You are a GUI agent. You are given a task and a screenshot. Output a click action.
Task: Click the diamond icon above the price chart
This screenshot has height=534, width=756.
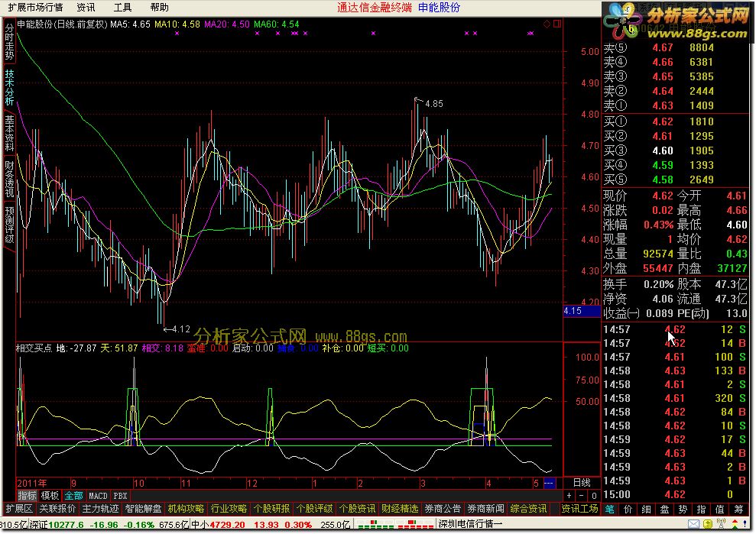pos(547,24)
